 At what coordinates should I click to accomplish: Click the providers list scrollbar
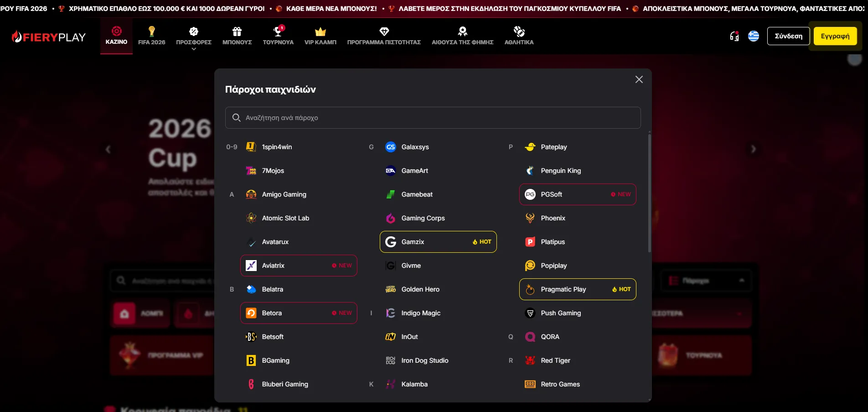point(650,193)
